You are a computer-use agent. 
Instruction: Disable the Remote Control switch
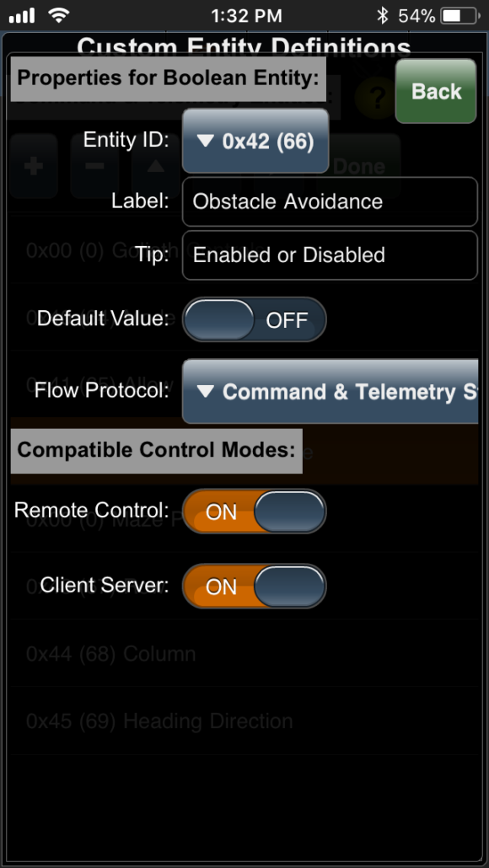point(254,512)
